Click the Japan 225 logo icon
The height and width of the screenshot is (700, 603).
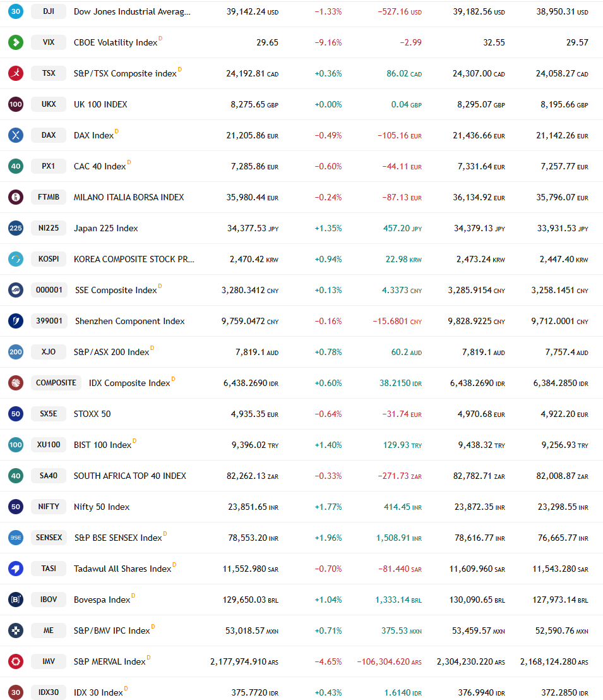click(x=16, y=228)
